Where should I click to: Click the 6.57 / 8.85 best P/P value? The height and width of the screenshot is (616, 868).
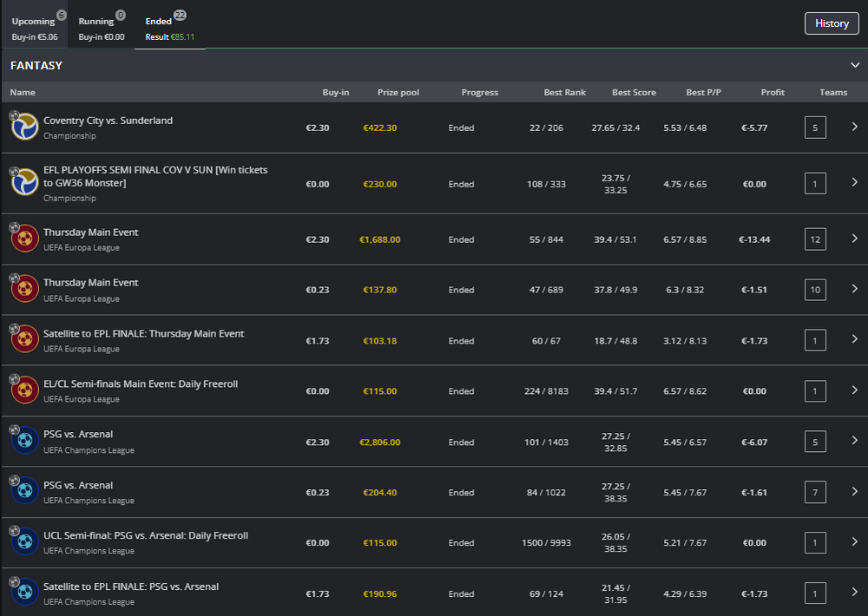click(685, 239)
